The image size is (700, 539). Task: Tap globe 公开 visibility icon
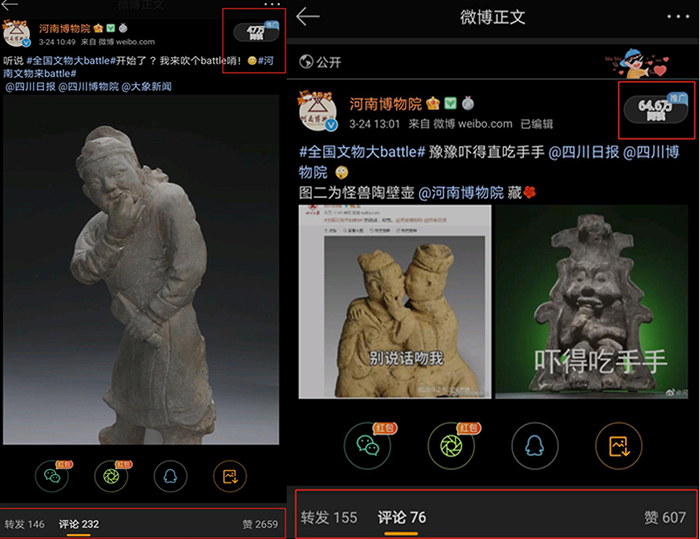pyautogui.click(x=306, y=62)
